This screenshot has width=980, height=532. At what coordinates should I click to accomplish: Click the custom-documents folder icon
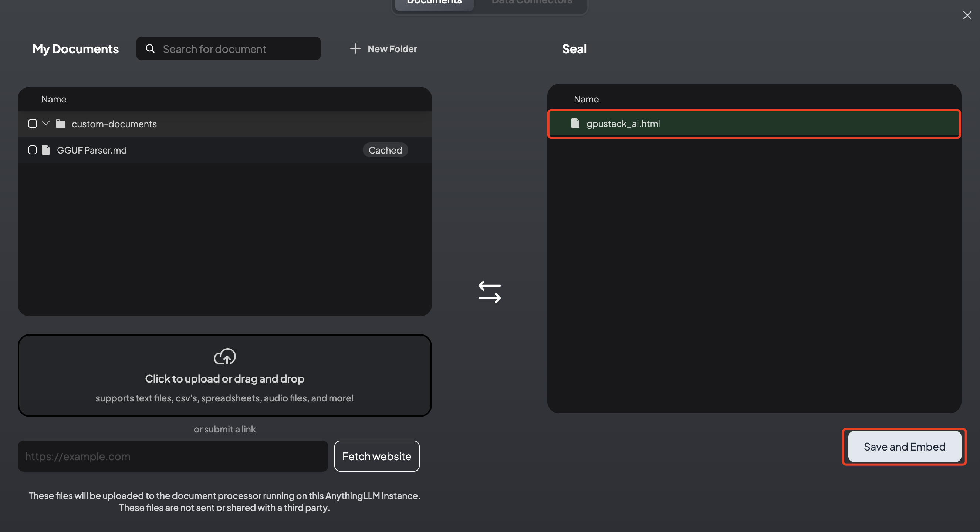tap(61, 124)
